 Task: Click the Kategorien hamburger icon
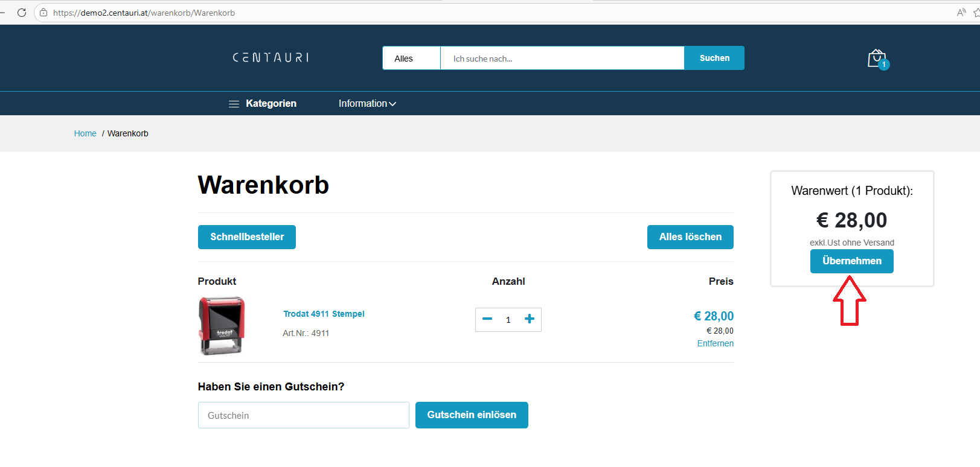234,104
